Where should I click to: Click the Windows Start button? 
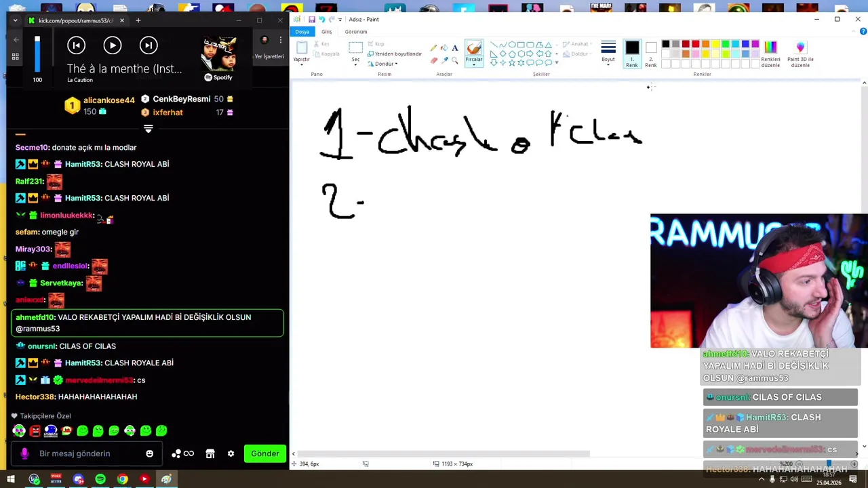click(x=11, y=479)
